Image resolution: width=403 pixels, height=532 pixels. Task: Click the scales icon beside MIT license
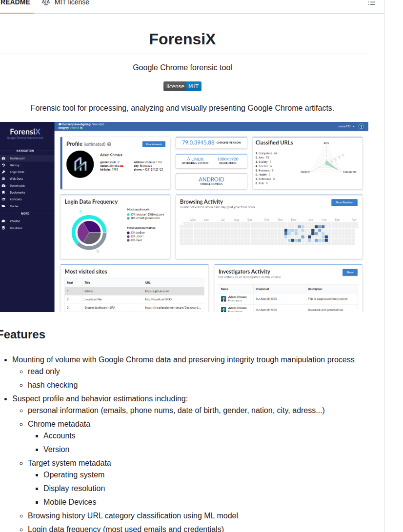(x=46, y=3)
